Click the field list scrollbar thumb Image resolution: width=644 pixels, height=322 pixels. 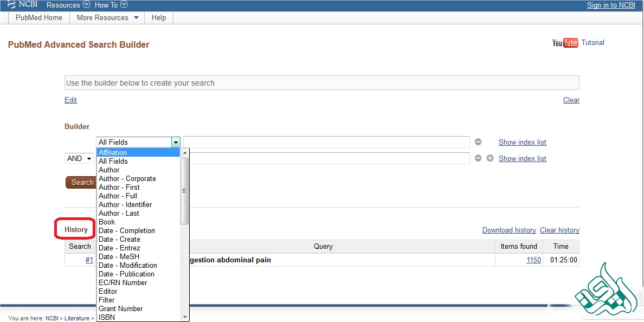pyautogui.click(x=185, y=190)
